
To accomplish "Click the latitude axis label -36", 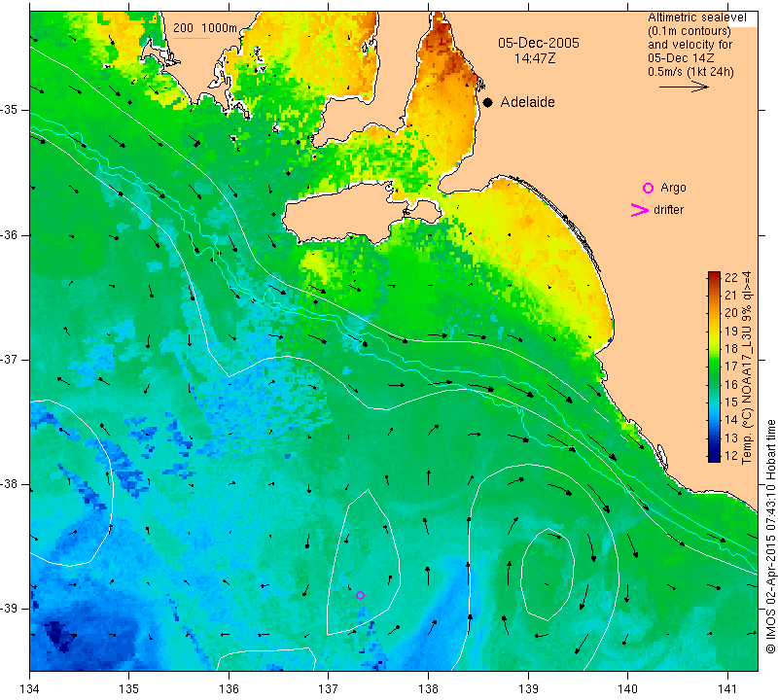I will click(10, 234).
